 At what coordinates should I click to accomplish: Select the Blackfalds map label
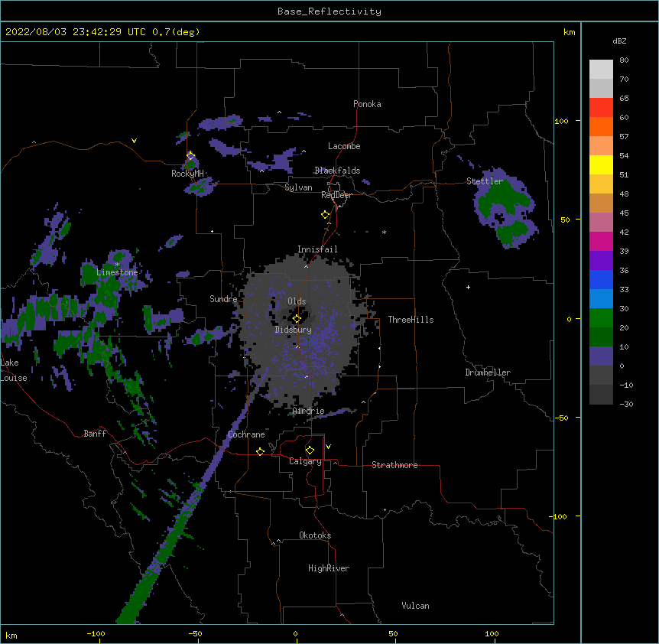coord(337,171)
